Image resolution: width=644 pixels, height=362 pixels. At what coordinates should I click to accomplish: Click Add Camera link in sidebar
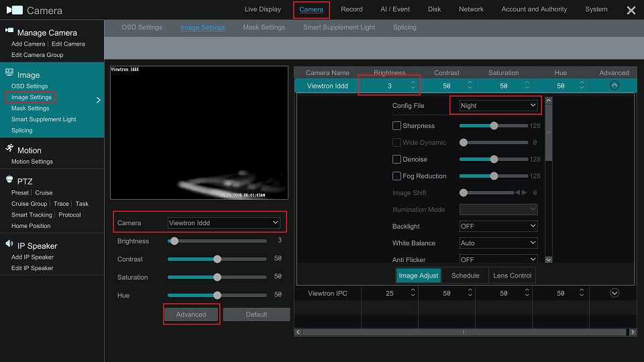coord(28,44)
